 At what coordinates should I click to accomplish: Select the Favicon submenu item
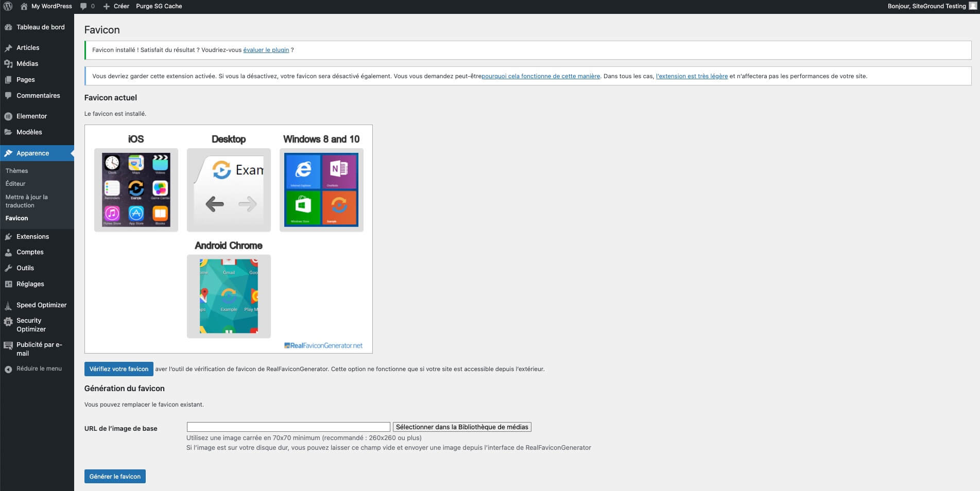16,218
